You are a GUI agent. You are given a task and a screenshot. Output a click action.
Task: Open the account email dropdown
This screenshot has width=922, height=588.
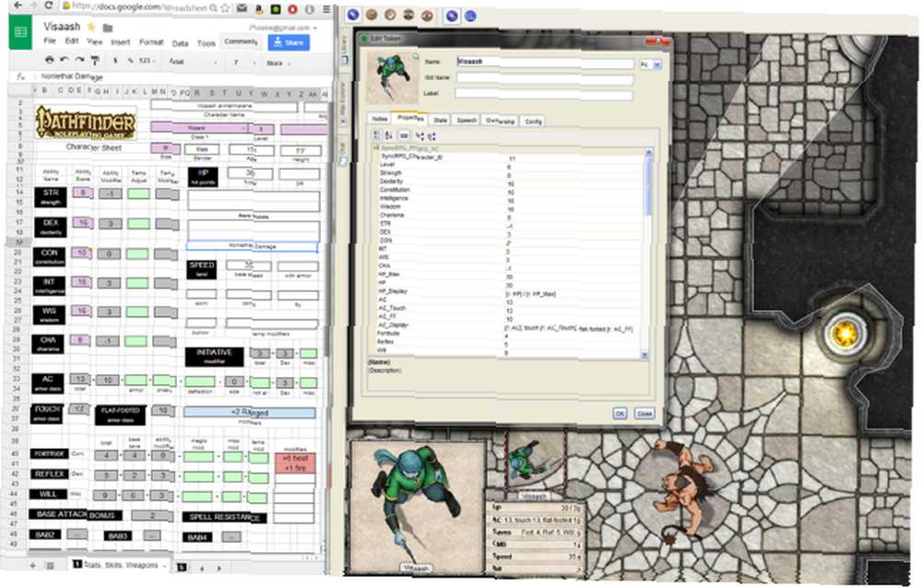point(283,28)
